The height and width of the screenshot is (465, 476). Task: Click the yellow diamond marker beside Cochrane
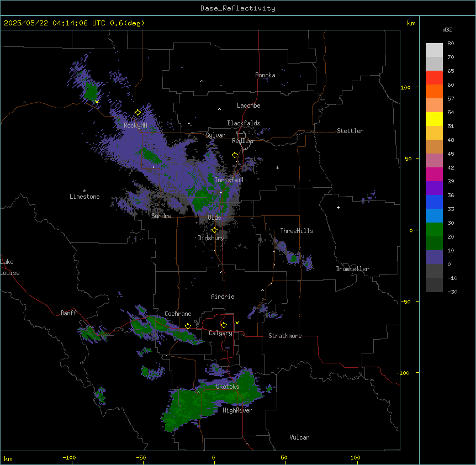click(x=188, y=326)
